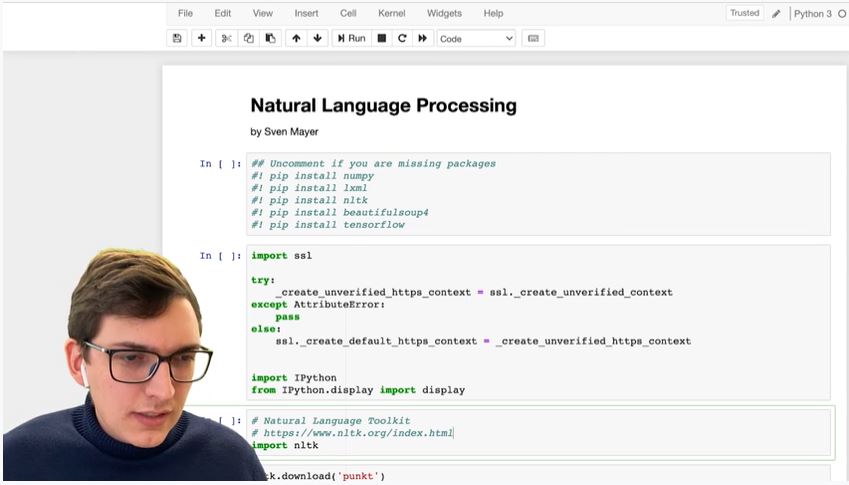The image size is (849, 485).
Task: Click the save notebook icon
Action: click(x=177, y=38)
